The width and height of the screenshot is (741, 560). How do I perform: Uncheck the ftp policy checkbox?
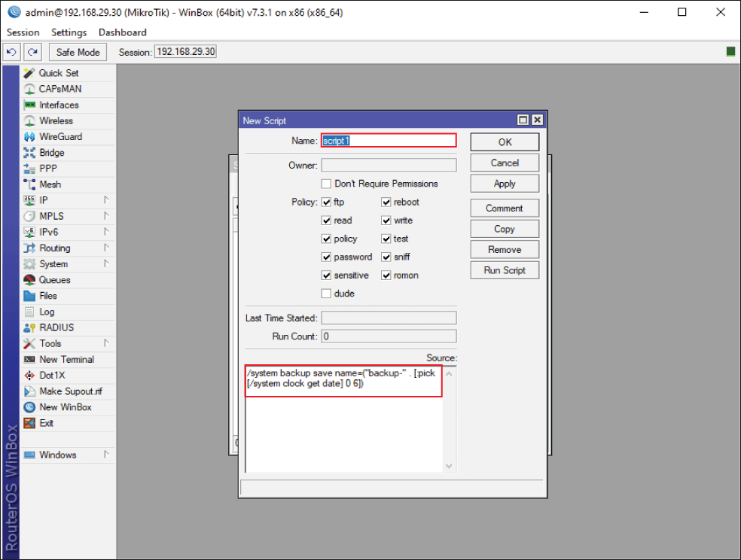328,202
